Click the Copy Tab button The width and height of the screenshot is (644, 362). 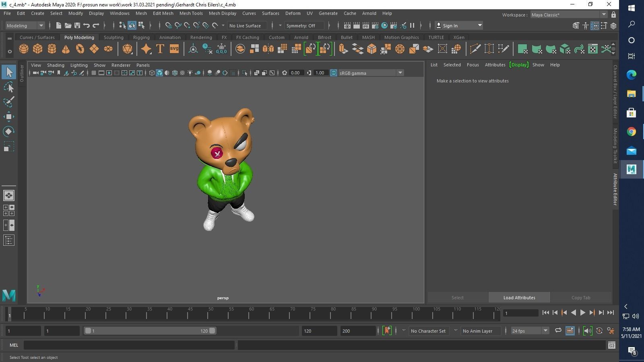point(581,298)
